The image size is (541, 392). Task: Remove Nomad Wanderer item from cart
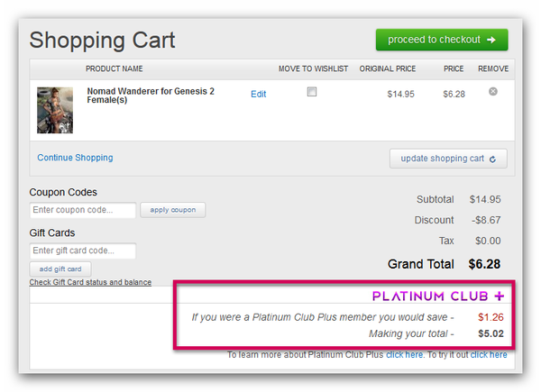[x=493, y=91]
